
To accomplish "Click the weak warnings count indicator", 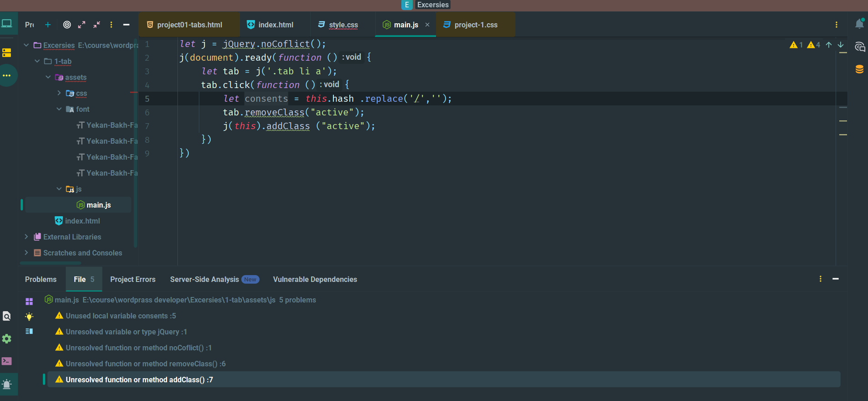I will point(814,45).
